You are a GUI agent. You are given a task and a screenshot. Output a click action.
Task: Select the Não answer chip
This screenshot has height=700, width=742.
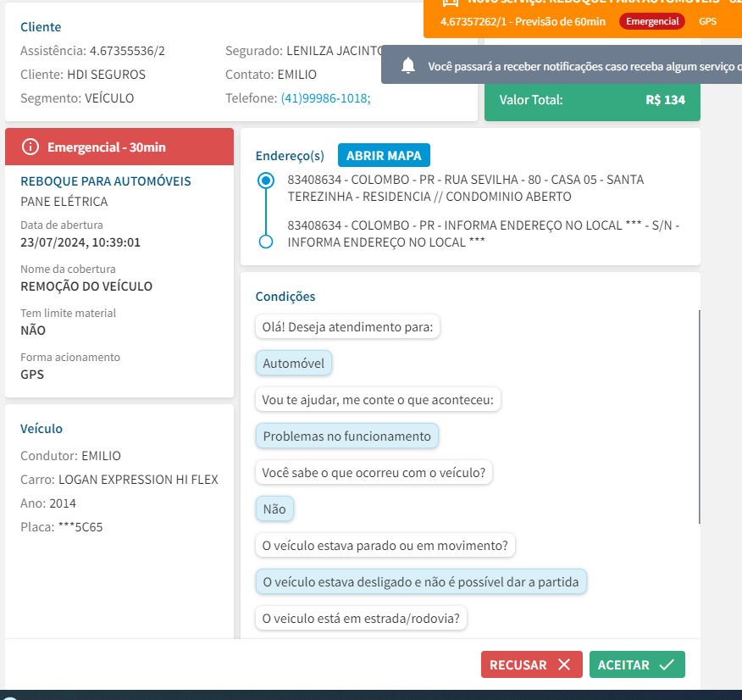point(274,508)
